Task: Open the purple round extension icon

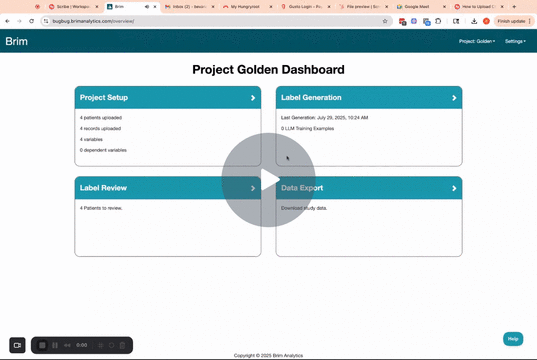Action: pos(414,21)
